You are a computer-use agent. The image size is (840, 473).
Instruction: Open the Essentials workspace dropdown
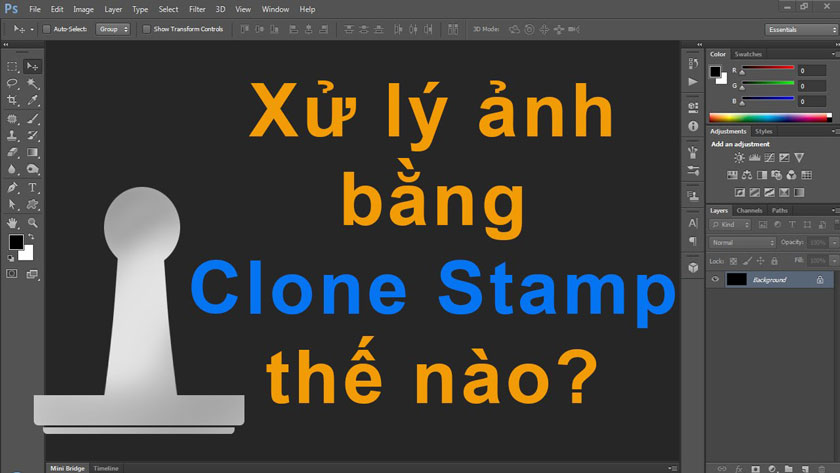[x=801, y=29]
